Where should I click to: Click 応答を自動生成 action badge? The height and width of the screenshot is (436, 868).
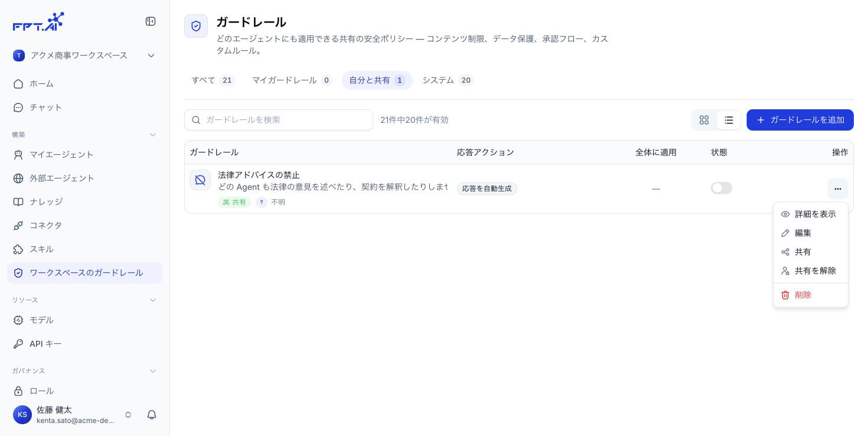(487, 188)
